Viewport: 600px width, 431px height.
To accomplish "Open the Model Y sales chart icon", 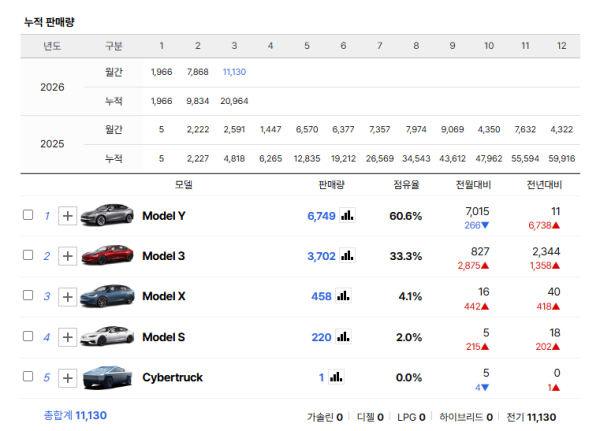I will pos(347,215).
